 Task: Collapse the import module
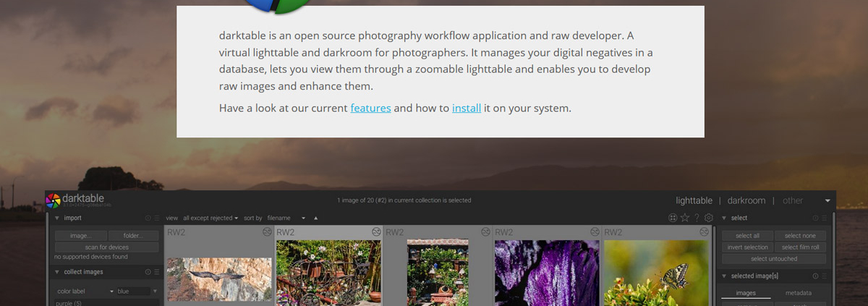tap(57, 218)
